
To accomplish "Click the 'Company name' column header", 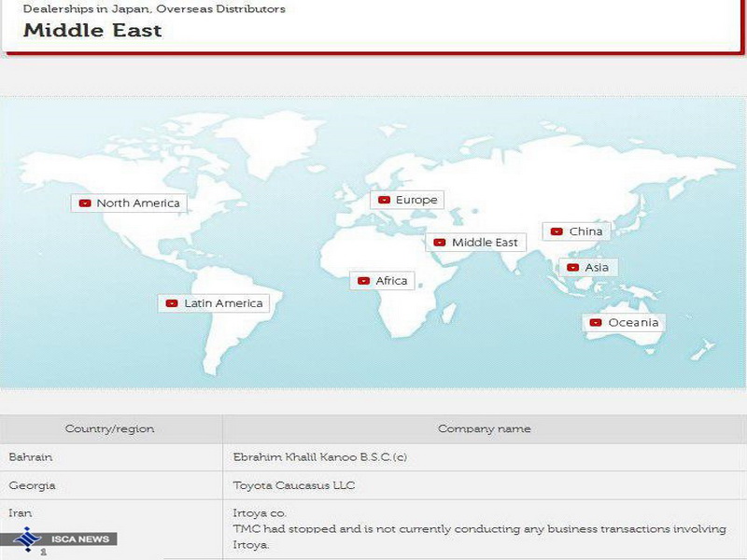I will 484,429.
